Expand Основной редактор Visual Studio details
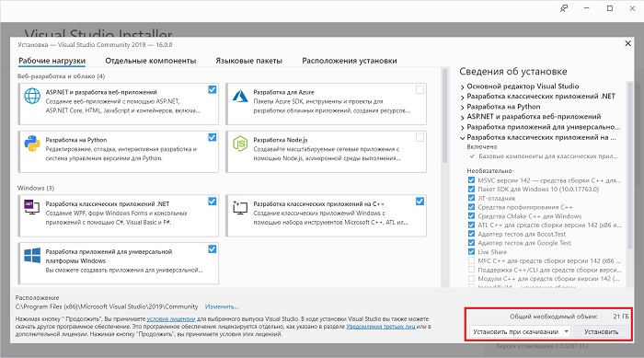 (463, 87)
